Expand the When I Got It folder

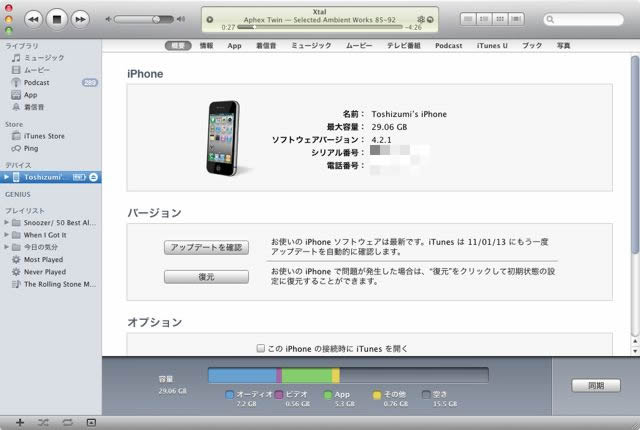6,235
